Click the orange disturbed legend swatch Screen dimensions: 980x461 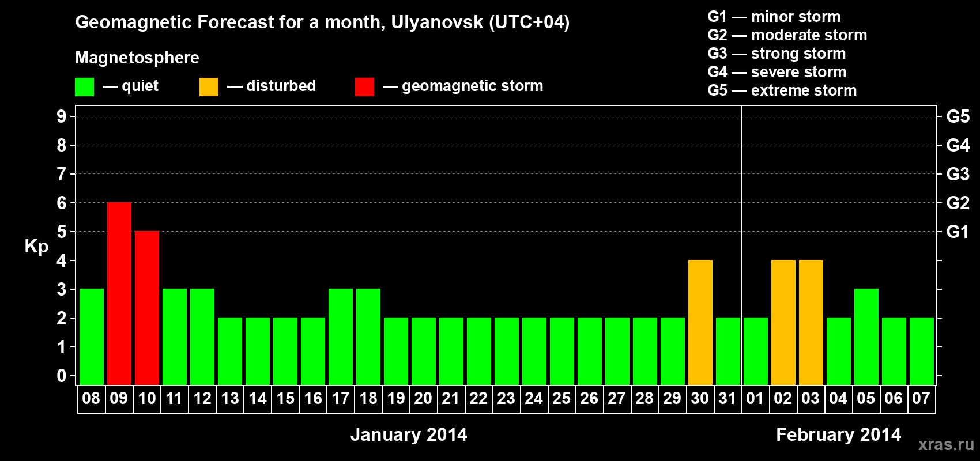[209, 87]
